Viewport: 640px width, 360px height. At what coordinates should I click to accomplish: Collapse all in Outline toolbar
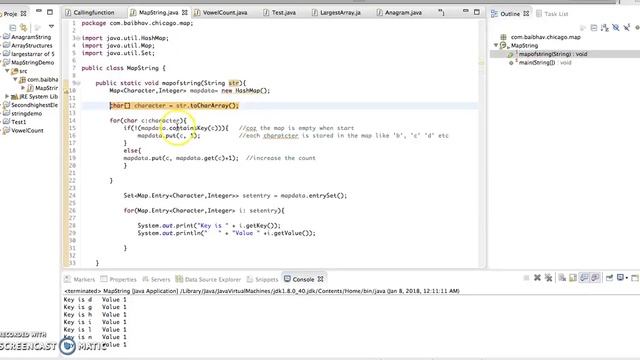tap(594, 28)
